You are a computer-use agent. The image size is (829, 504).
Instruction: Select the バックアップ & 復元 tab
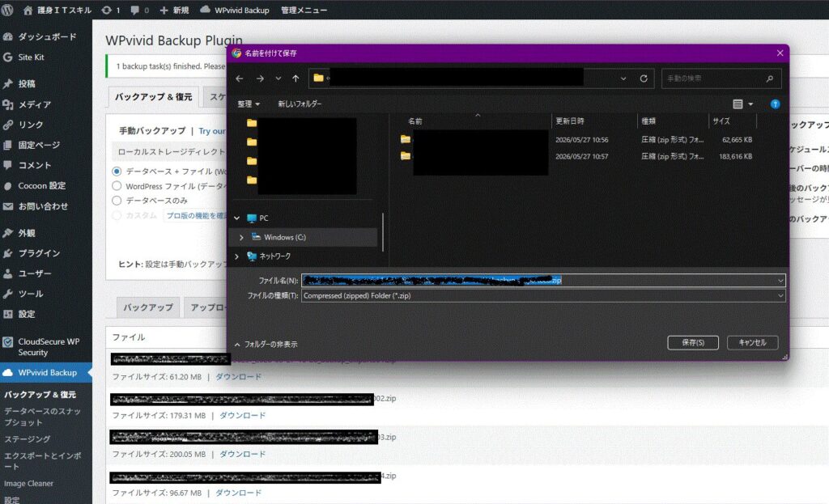click(x=153, y=97)
